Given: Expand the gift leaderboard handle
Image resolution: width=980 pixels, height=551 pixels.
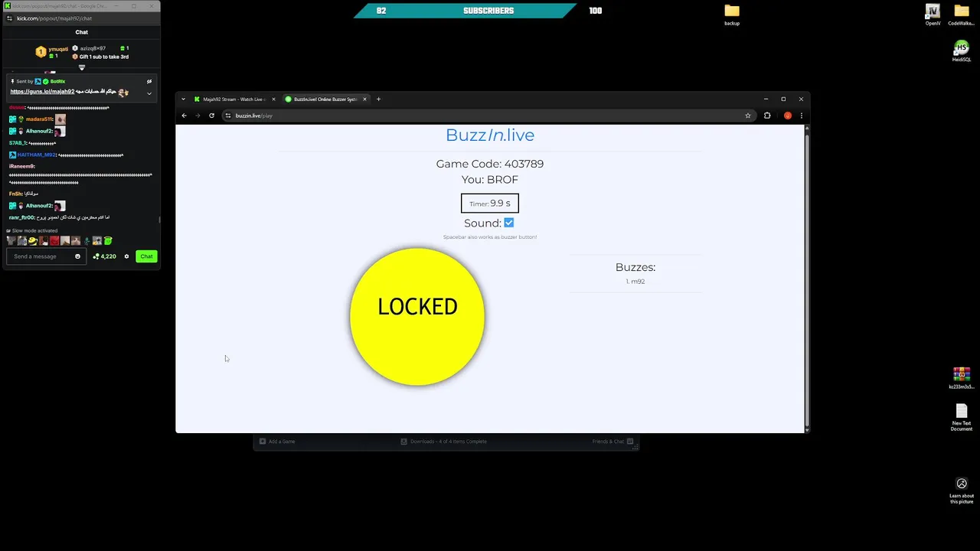Looking at the screenshot, I should (x=82, y=67).
